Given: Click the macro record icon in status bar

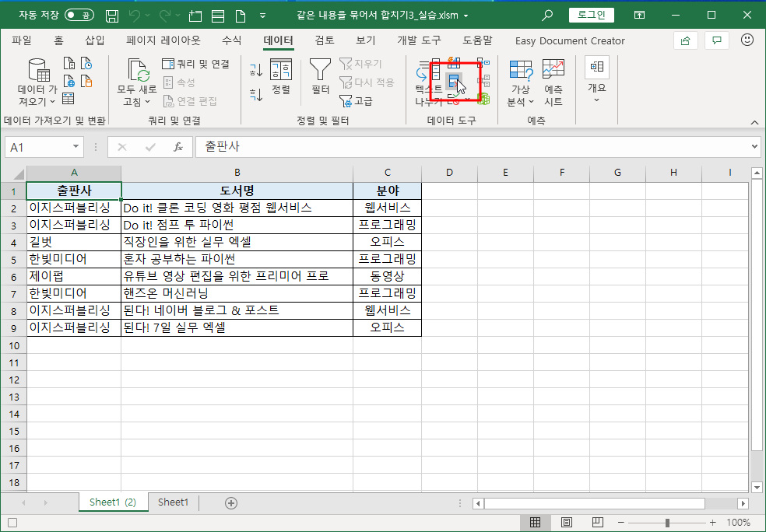Looking at the screenshot, I should 12,523.
